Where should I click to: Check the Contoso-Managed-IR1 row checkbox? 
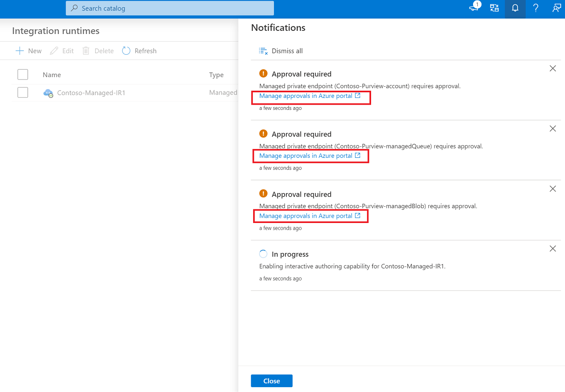23,92
